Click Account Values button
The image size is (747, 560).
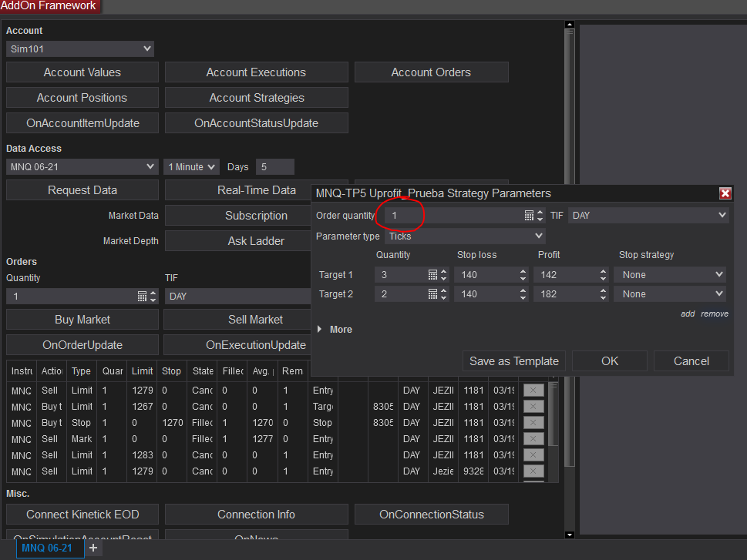[82, 72]
